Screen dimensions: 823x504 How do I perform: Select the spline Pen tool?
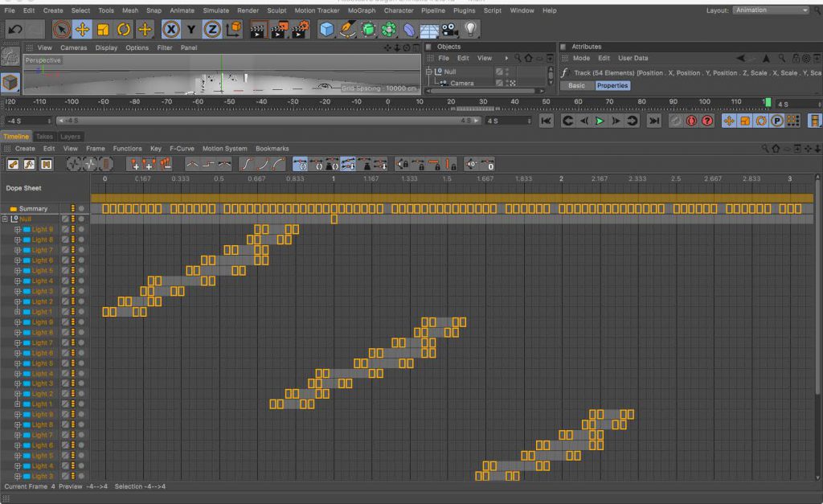[347, 30]
